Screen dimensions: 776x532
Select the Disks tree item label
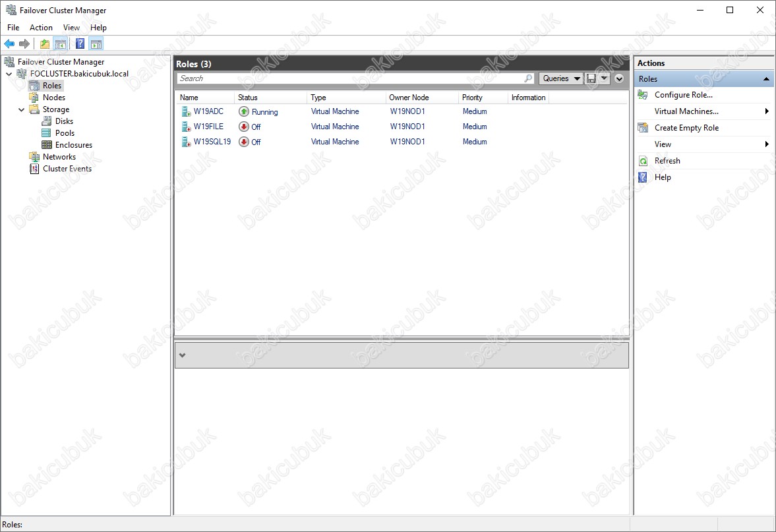coord(65,121)
